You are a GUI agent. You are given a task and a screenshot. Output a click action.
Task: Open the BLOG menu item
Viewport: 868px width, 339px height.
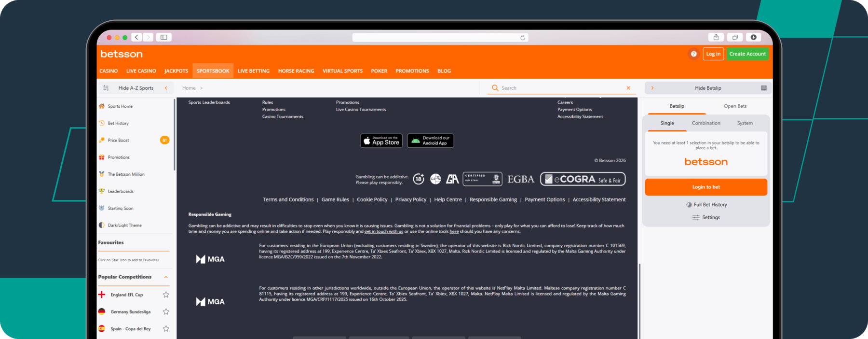(x=444, y=71)
